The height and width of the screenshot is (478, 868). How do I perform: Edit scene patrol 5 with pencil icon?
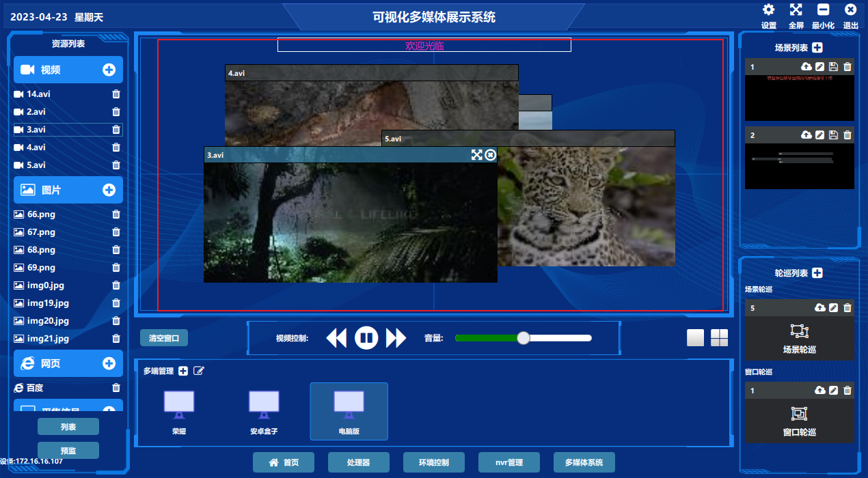(833, 308)
